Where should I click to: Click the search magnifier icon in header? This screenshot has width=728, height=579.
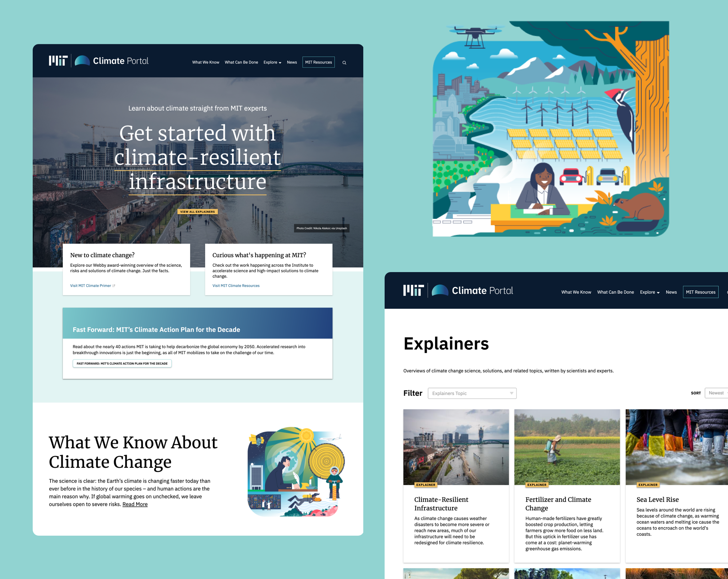pyautogui.click(x=344, y=63)
